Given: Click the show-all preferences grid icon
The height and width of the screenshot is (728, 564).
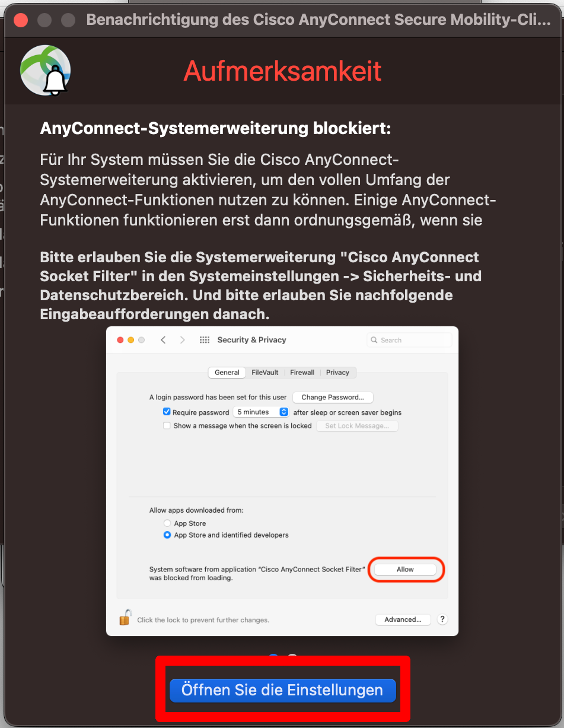Looking at the screenshot, I should click(204, 339).
